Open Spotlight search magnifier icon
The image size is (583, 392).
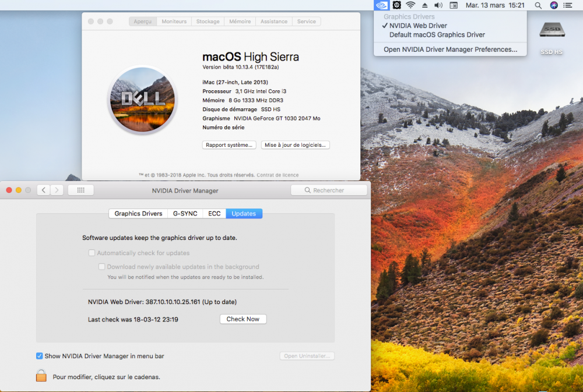pos(538,5)
